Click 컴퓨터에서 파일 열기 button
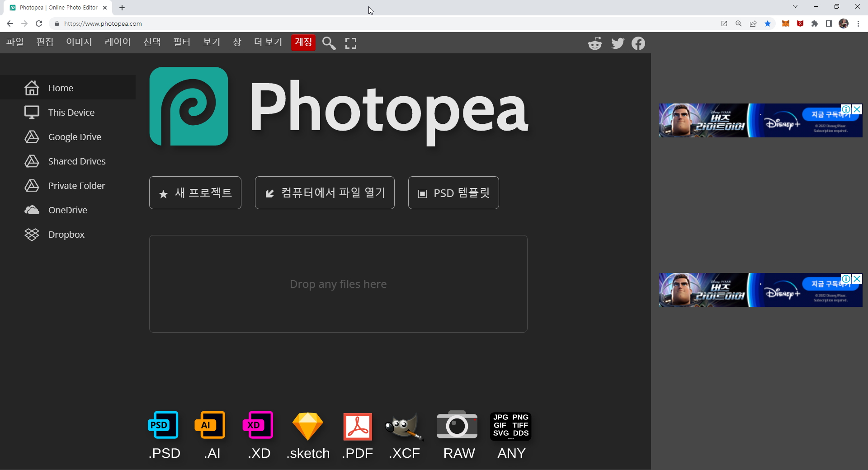 (x=325, y=193)
